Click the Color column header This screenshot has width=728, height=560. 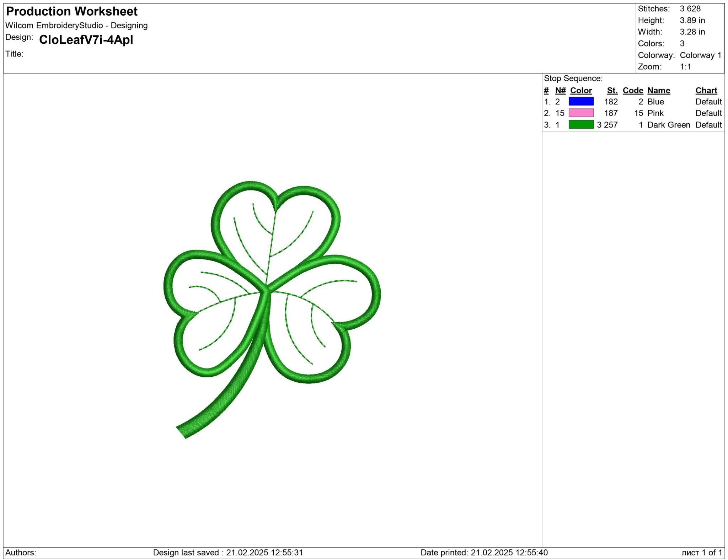pos(581,90)
